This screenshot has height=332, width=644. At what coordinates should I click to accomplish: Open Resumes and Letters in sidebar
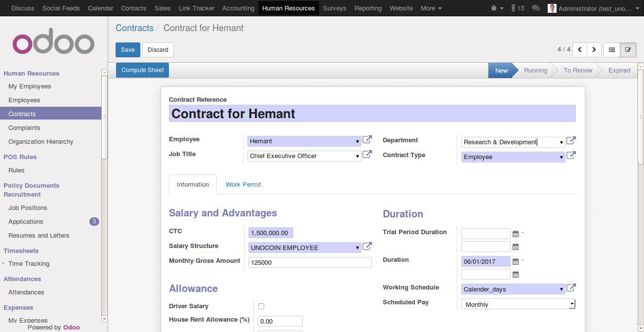click(39, 236)
